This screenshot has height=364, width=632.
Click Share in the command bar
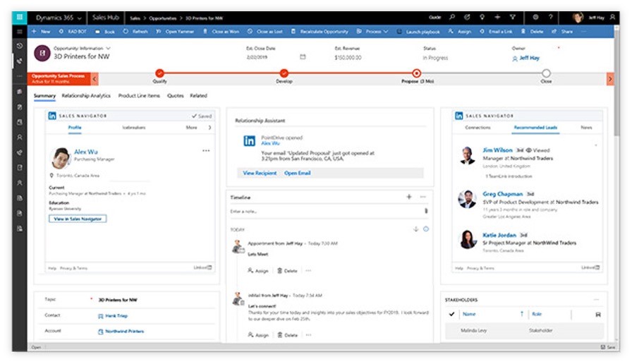coord(562,32)
